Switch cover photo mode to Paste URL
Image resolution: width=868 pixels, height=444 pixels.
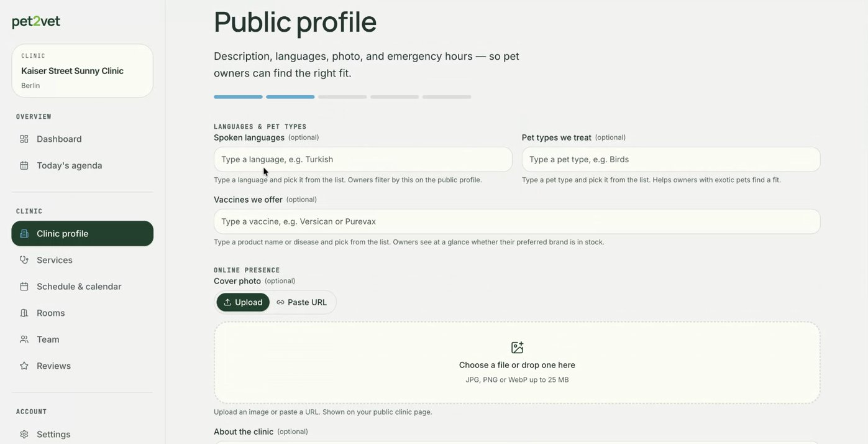[302, 302]
